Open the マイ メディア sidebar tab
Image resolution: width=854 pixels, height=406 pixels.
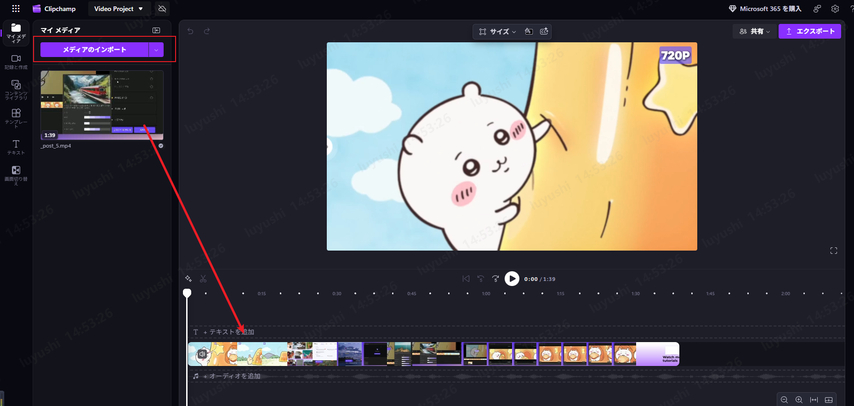tap(16, 33)
